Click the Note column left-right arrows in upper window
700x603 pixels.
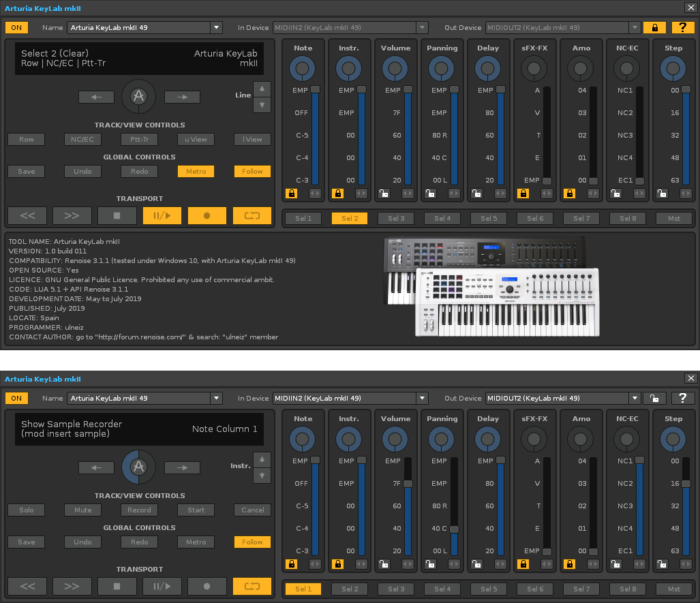(315, 194)
